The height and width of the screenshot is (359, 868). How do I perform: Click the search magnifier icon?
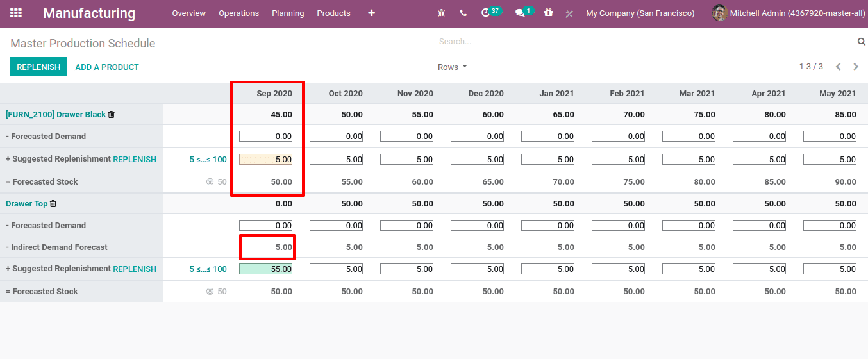[861, 42]
